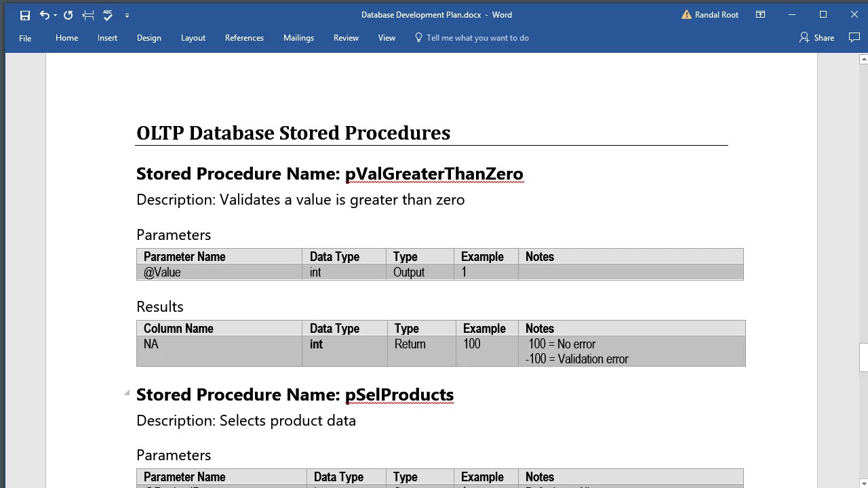Click the word pSelProducts in heading

399,394
